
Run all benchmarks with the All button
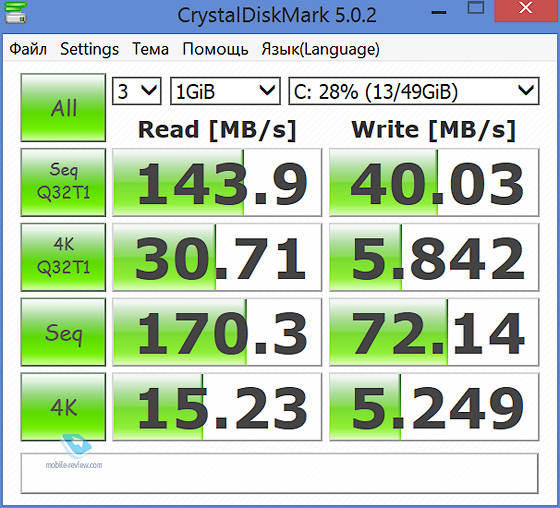point(63,108)
